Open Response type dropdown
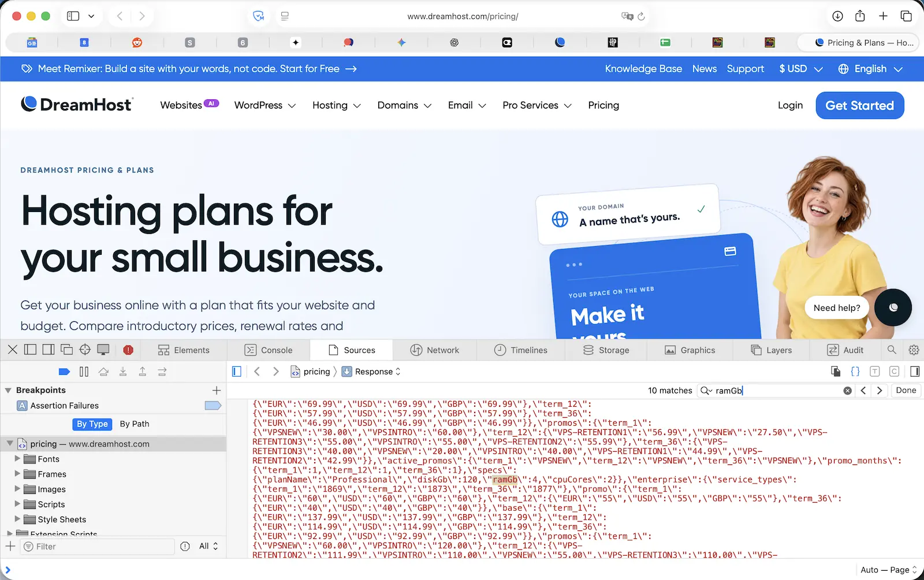This screenshot has height=580, width=924. click(371, 371)
